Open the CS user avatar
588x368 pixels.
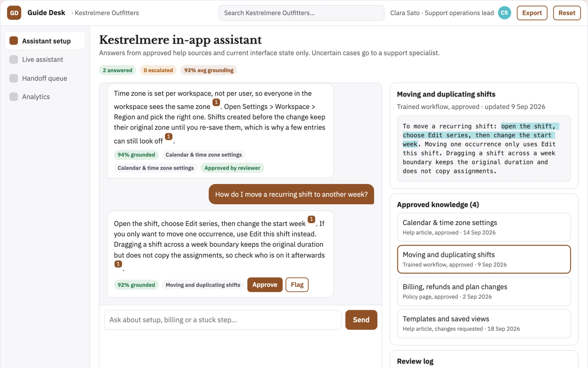pos(505,13)
